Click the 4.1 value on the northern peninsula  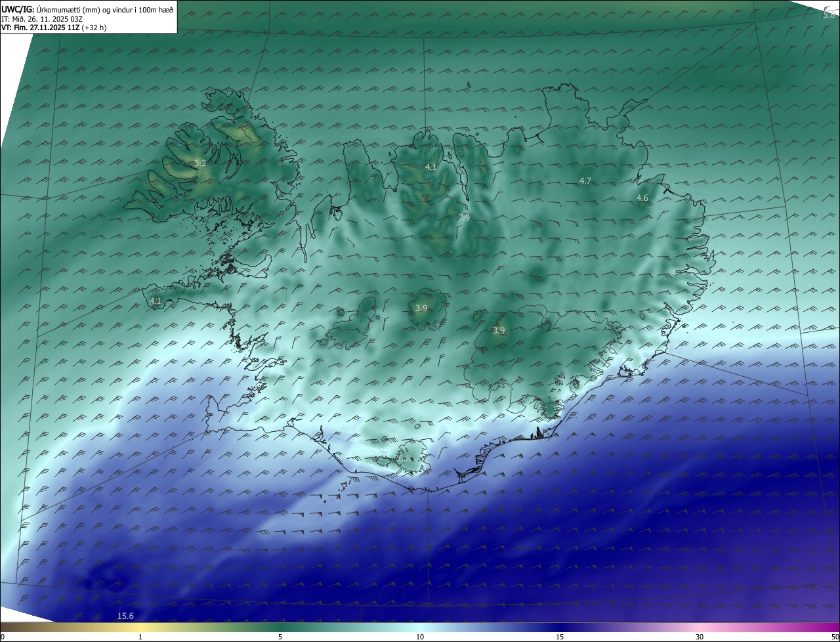pyautogui.click(x=430, y=167)
